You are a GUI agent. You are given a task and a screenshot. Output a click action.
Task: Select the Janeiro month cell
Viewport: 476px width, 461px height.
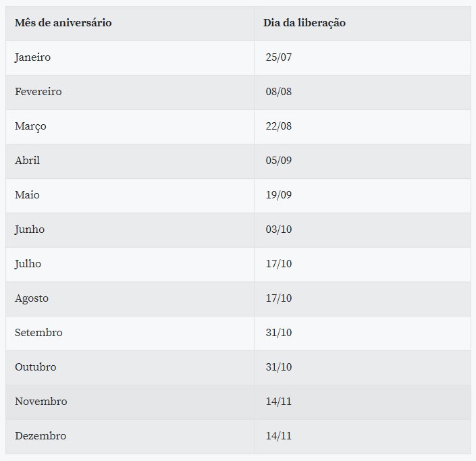tap(33, 57)
